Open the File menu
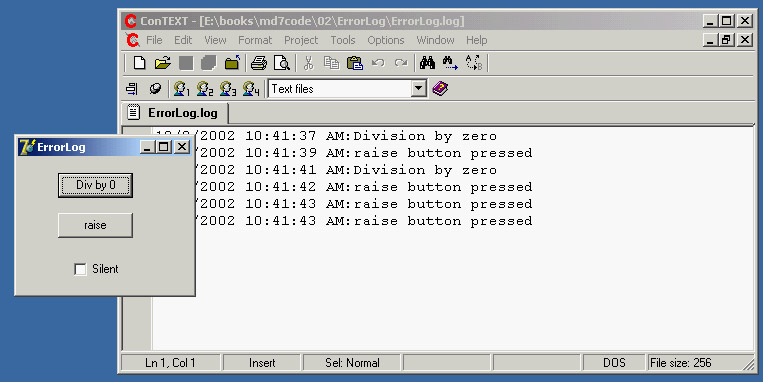 [154, 40]
